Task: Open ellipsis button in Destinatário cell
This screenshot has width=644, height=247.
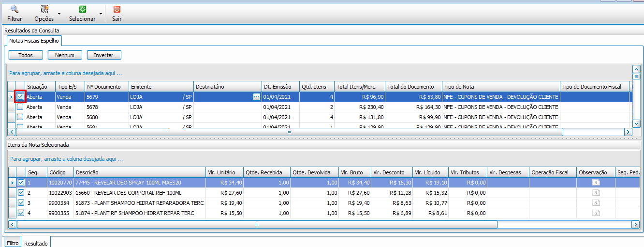Action: point(257,97)
